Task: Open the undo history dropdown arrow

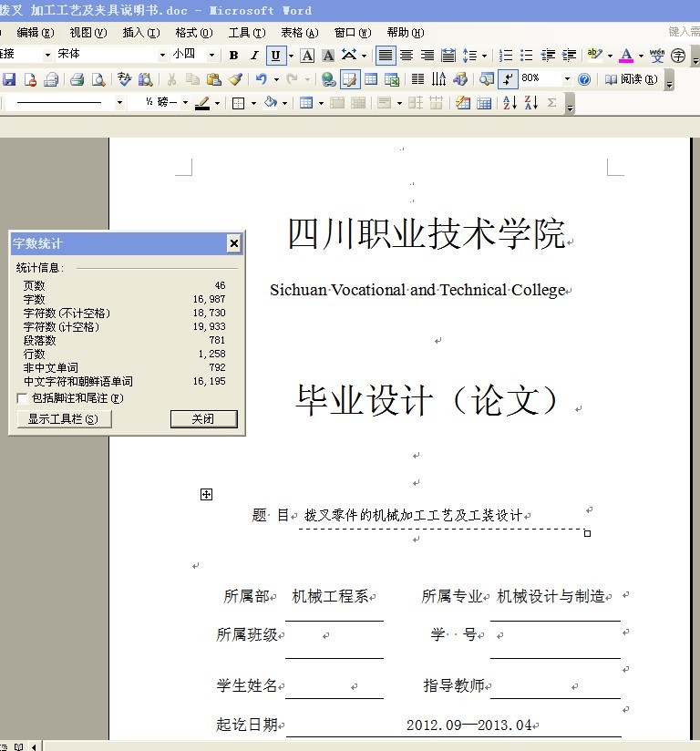Action: coord(276,79)
